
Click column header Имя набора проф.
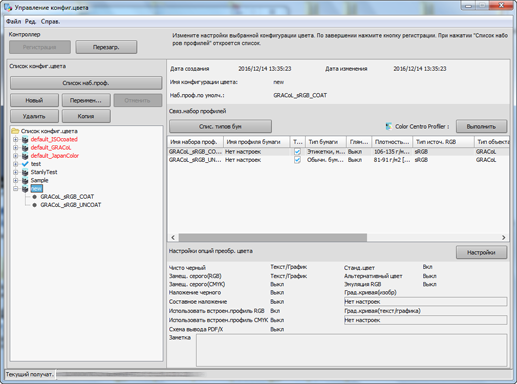tap(195, 142)
